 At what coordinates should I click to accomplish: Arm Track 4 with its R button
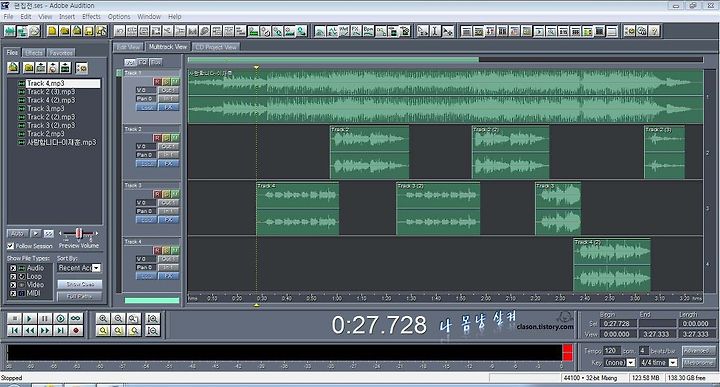tap(157, 250)
